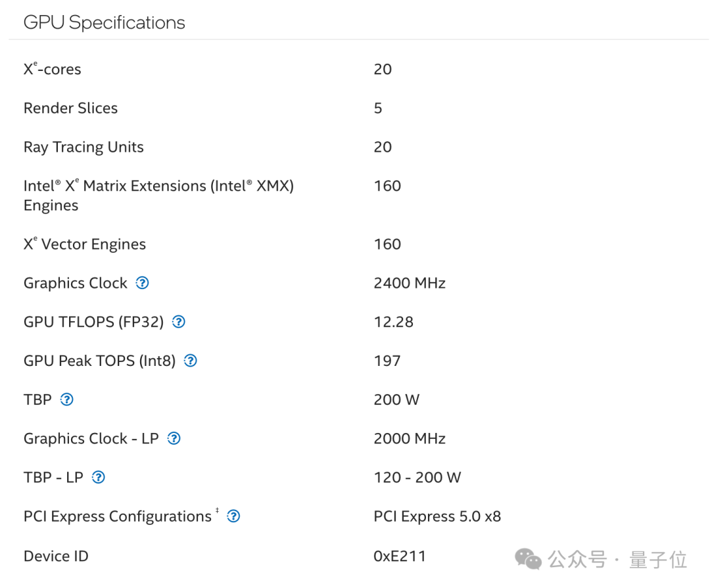Click the question mark next to GPU Peak TOPS
The height and width of the screenshot is (588, 710).
pyautogui.click(x=191, y=361)
